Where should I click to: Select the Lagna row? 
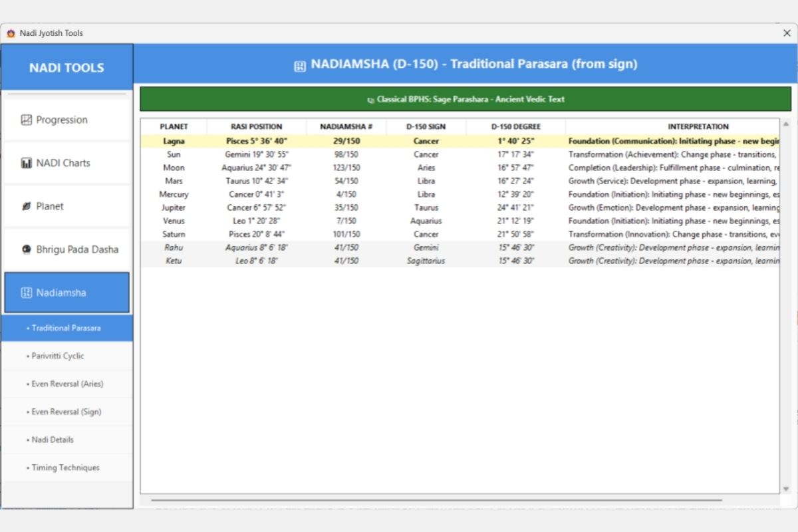pyautogui.click(x=460, y=141)
